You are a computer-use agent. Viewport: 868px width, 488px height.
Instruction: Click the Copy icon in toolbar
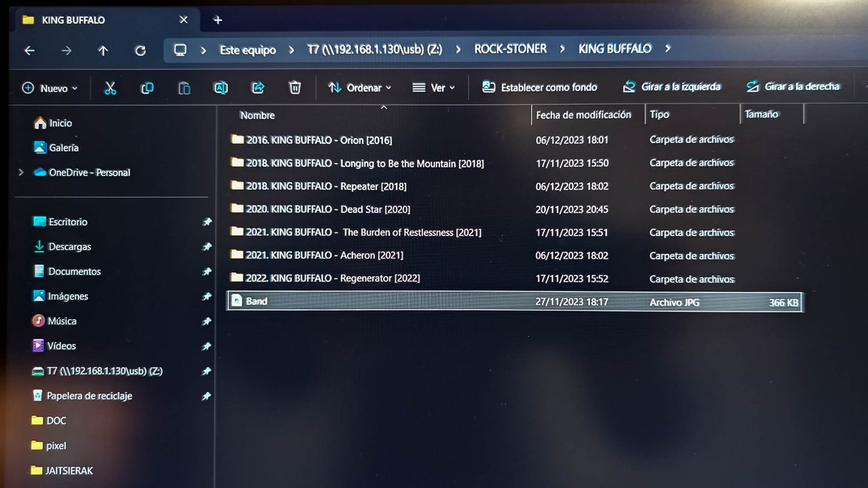coord(146,88)
